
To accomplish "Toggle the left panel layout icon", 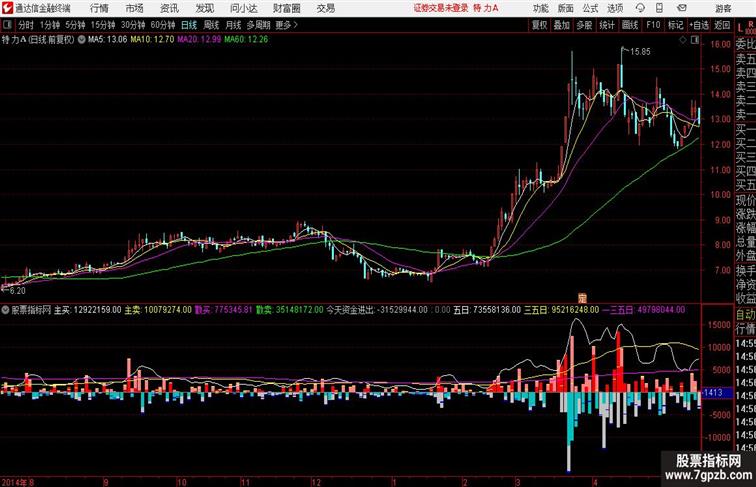I will coord(7,25).
